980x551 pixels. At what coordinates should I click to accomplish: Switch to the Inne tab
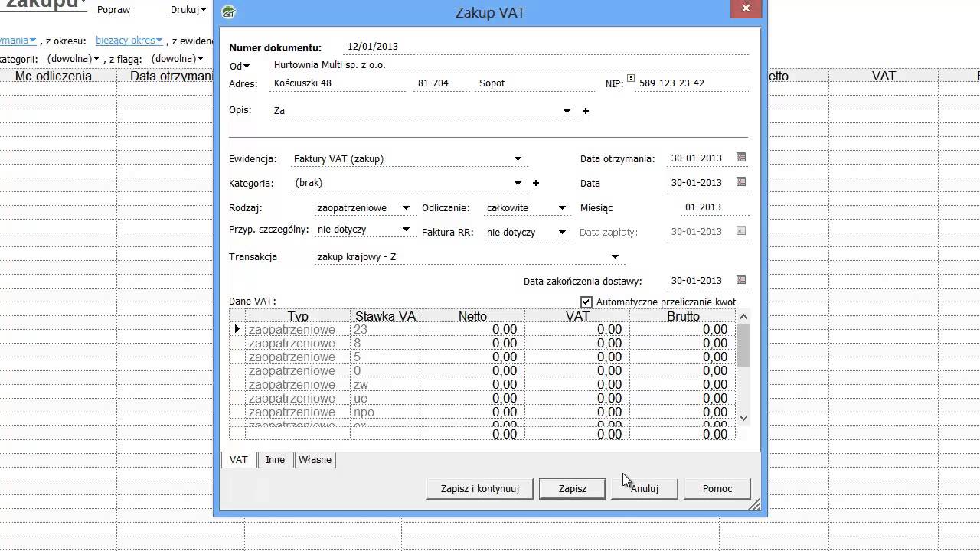pyautogui.click(x=275, y=460)
